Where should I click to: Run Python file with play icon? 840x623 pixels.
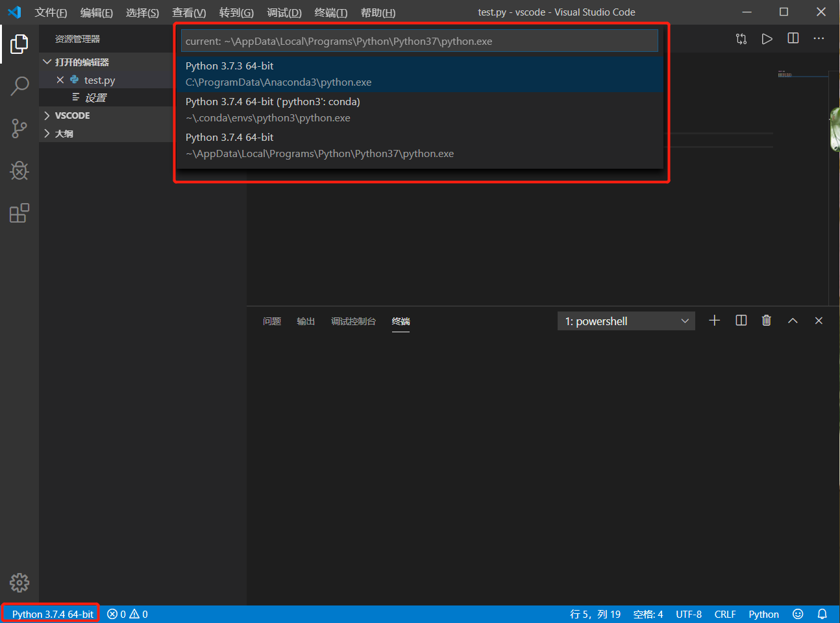[x=767, y=39]
